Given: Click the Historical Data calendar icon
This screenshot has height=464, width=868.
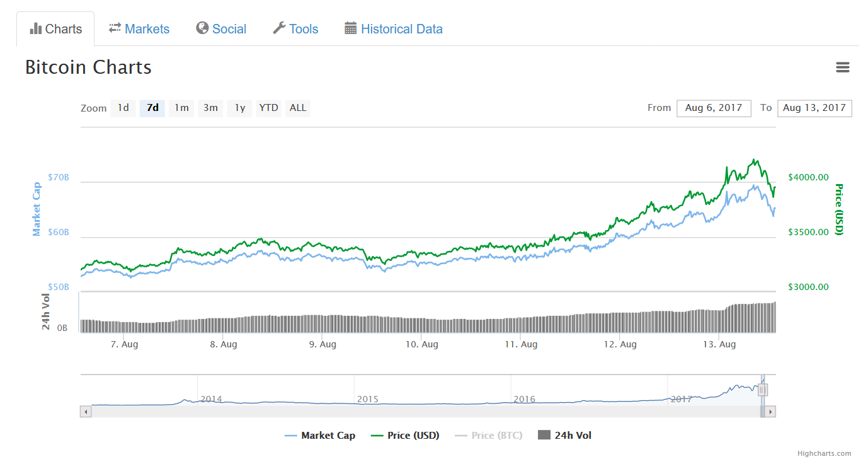Looking at the screenshot, I should pyautogui.click(x=351, y=28).
